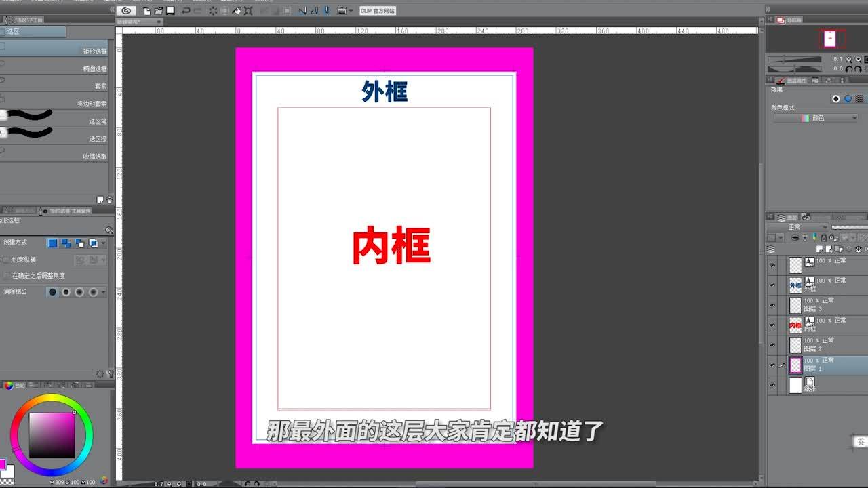Rotate canvas left in navigator
Viewport: 868px width, 488px height.
[850, 68]
